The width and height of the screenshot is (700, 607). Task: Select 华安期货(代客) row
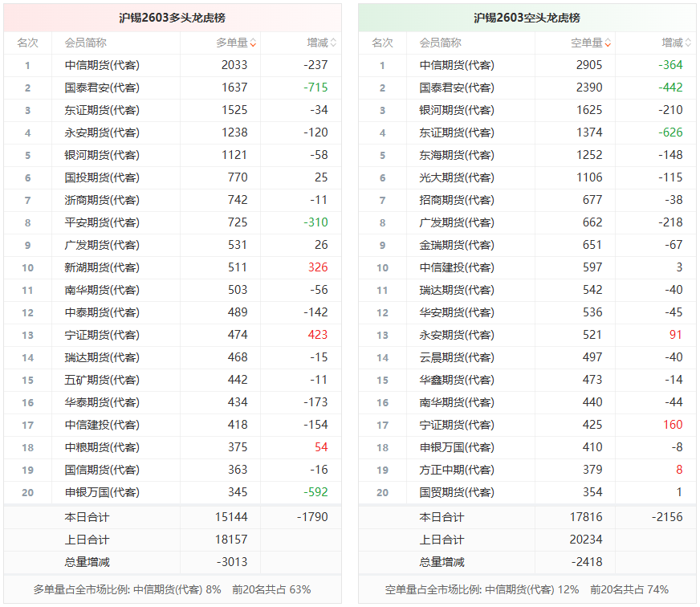[x=527, y=312]
